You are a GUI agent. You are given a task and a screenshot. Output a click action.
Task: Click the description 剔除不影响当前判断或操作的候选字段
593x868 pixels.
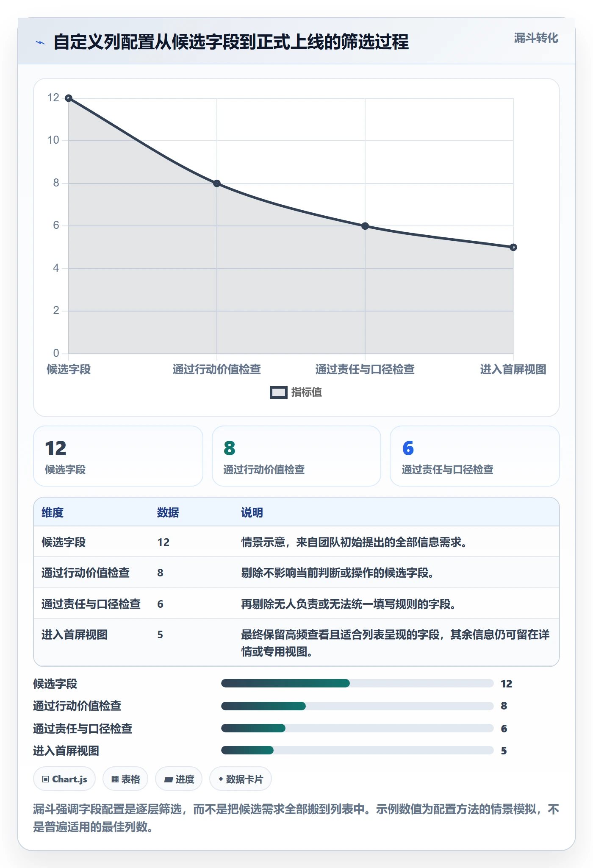[x=338, y=573]
